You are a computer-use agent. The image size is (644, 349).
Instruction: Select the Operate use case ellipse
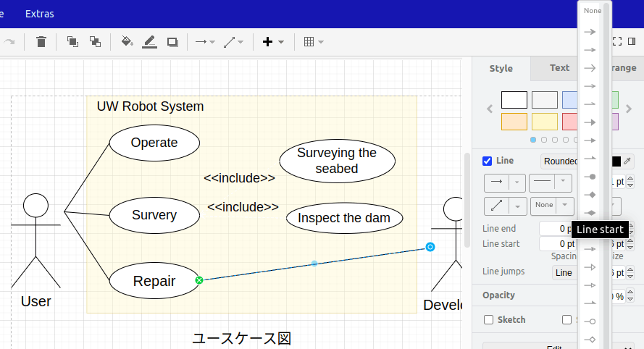click(154, 143)
